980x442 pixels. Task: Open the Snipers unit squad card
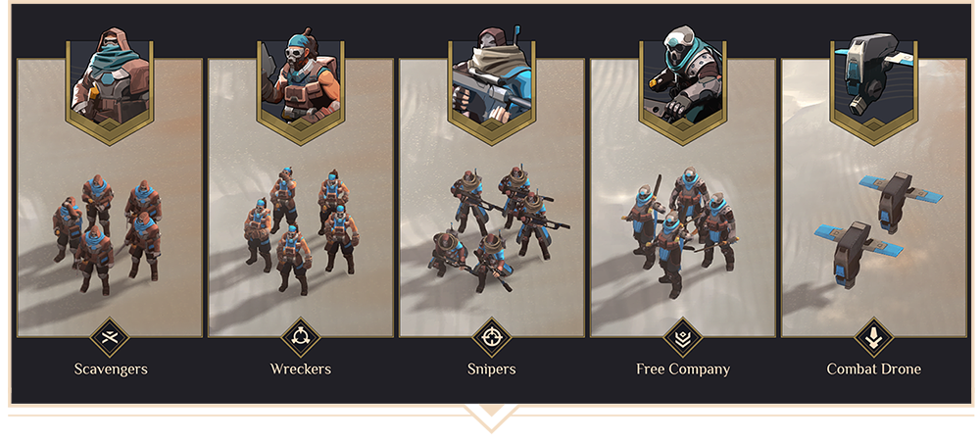pos(492,198)
